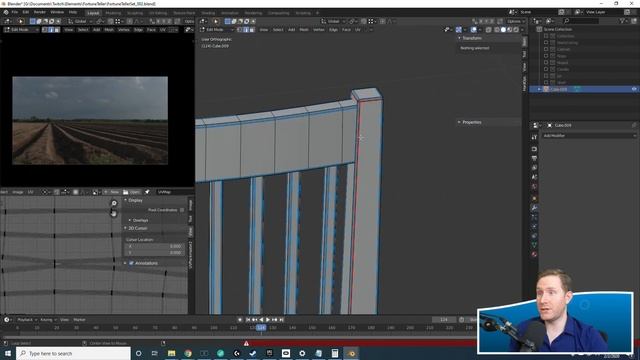The width and height of the screenshot is (640, 360).
Task: Switch main viewport to material preview shading
Action: click(x=510, y=30)
